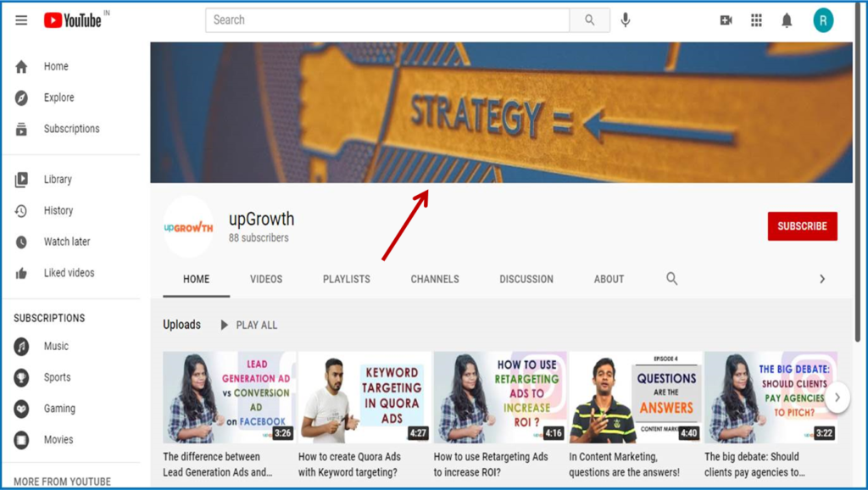Screen dimensions: 868x490
Task: Open title 'The difference between Lead Generation Ads'
Action: coord(217,465)
